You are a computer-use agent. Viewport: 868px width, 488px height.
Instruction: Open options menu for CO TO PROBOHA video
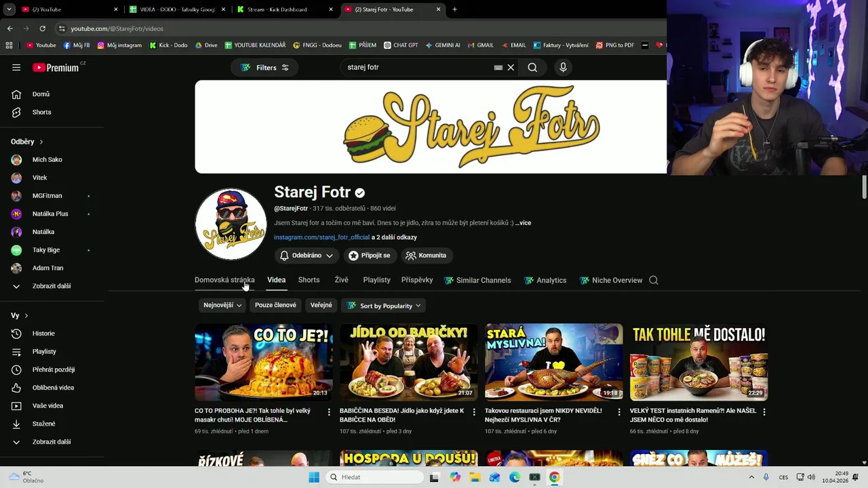pos(329,411)
